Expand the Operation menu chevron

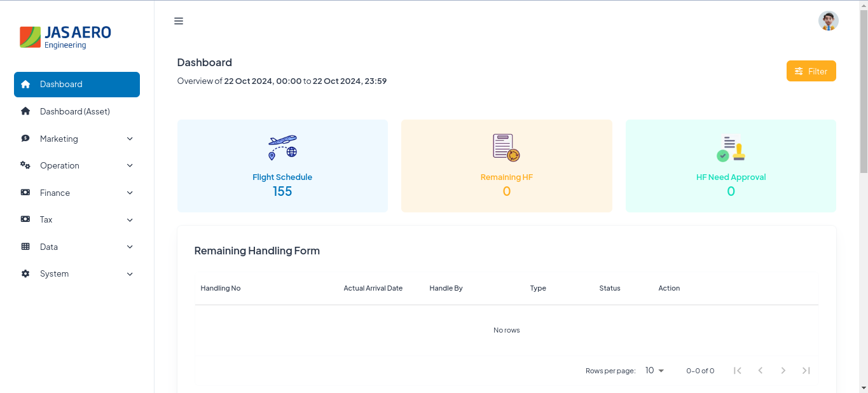(130, 165)
